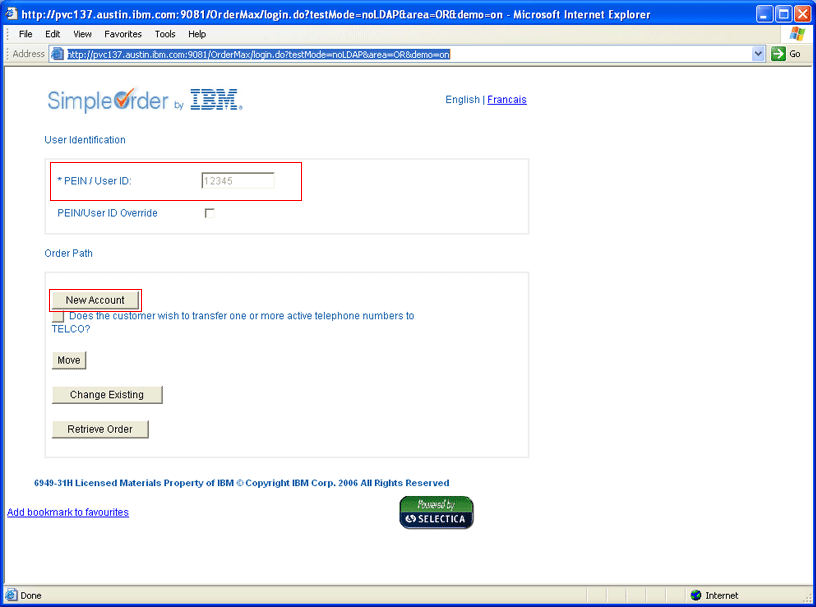The width and height of the screenshot is (816, 607).
Task: Click the Done status text
Action: click(x=31, y=595)
